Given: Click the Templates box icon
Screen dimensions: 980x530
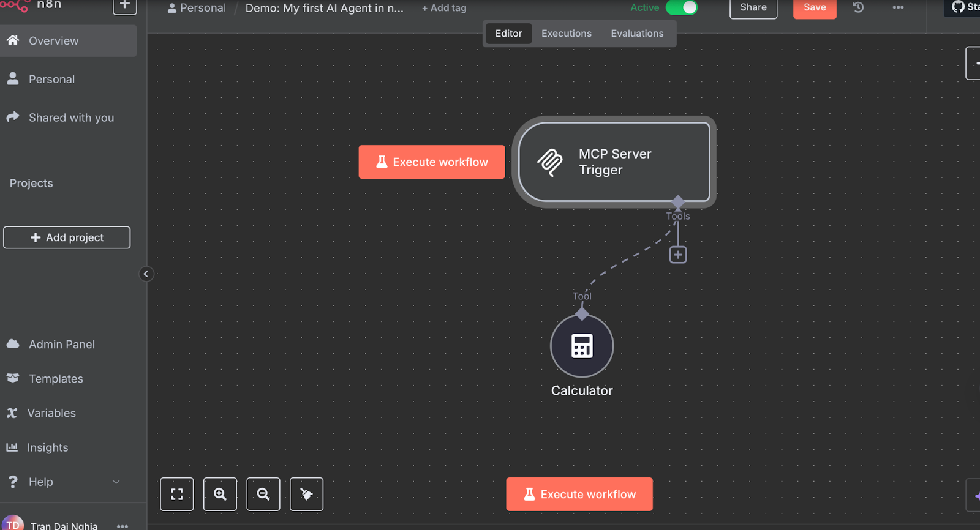Looking at the screenshot, I should point(13,378).
